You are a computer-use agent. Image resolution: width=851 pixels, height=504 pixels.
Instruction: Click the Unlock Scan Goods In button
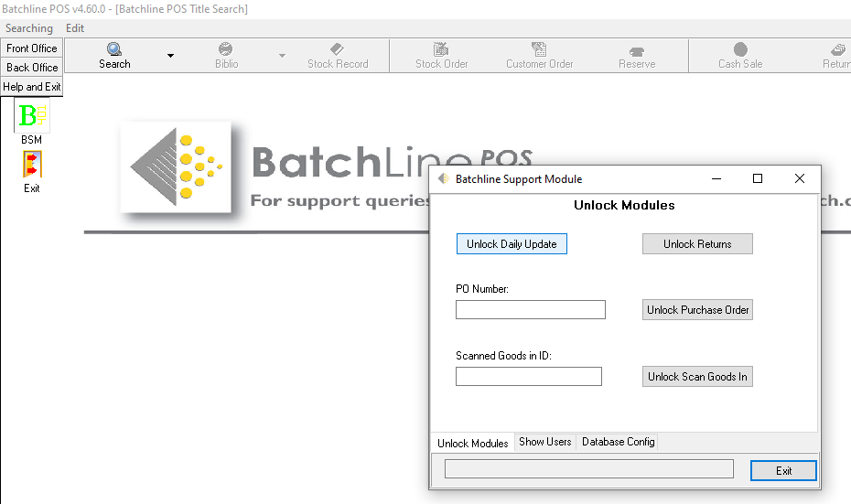click(x=697, y=377)
